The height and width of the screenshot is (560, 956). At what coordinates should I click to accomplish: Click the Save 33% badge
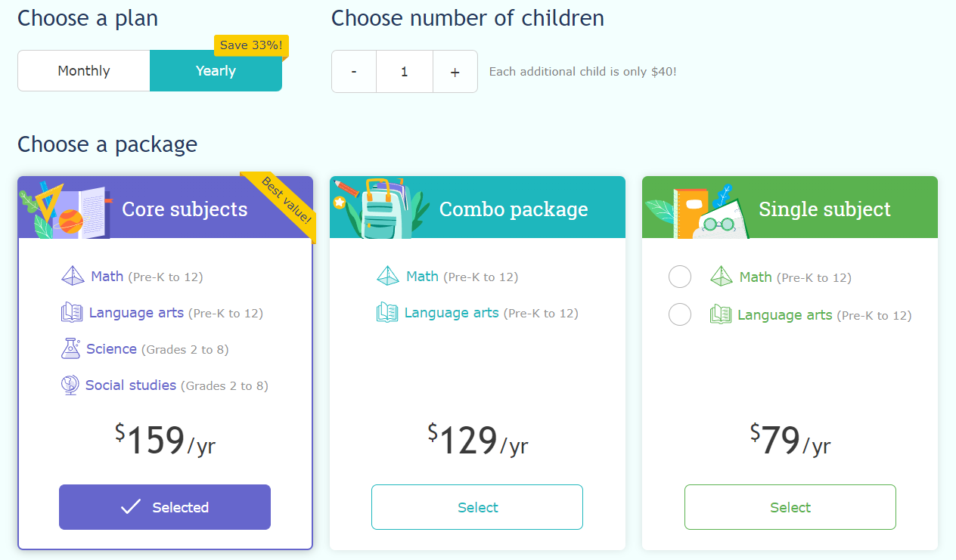(251, 45)
